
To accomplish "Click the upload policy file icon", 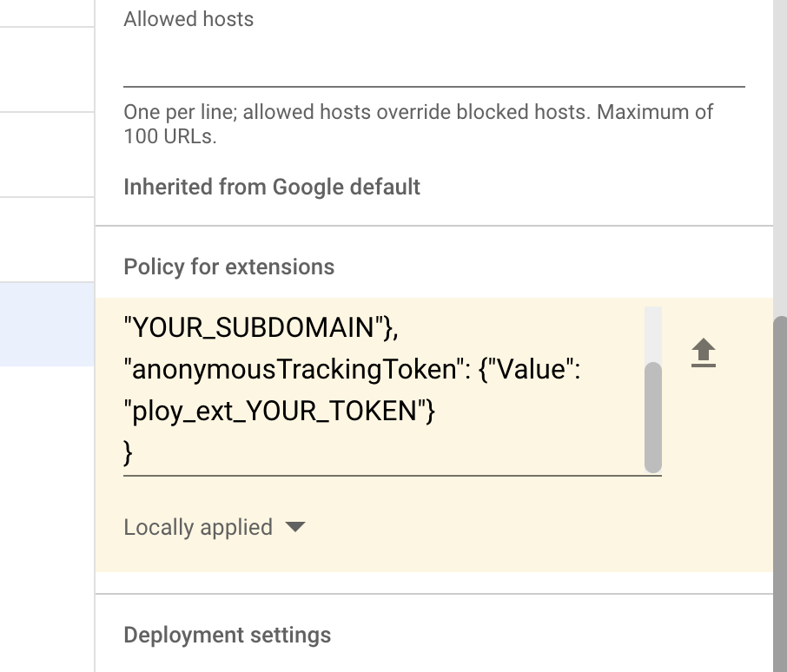I will 704,353.
